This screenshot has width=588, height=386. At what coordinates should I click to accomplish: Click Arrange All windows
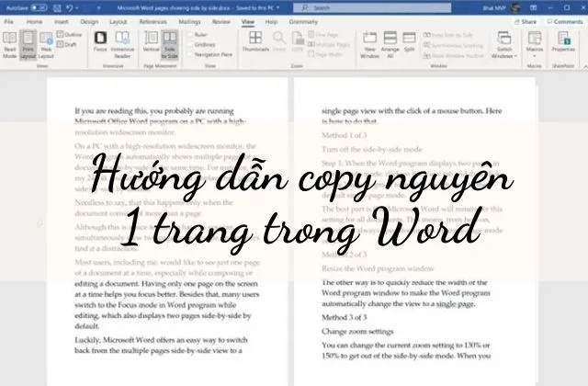coord(390,45)
